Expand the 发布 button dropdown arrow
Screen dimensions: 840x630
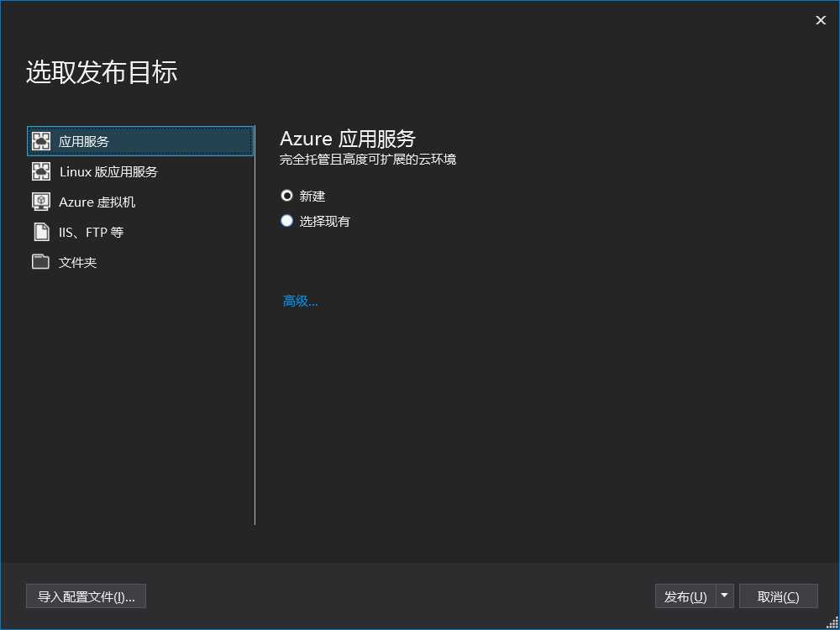tap(725, 596)
